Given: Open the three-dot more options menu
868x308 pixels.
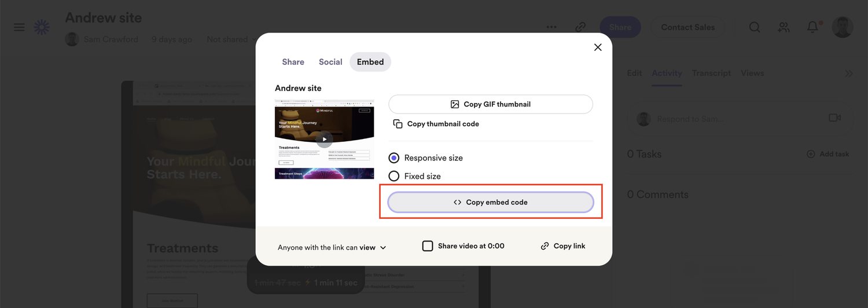Looking at the screenshot, I should coord(551,27).
